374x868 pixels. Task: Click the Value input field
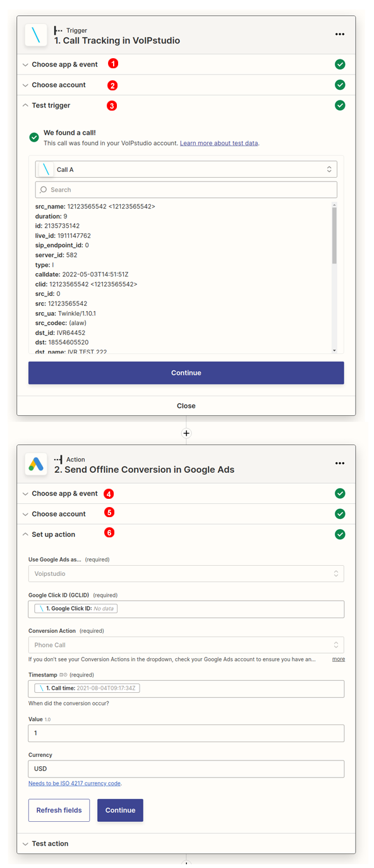[x=186, y=733]
